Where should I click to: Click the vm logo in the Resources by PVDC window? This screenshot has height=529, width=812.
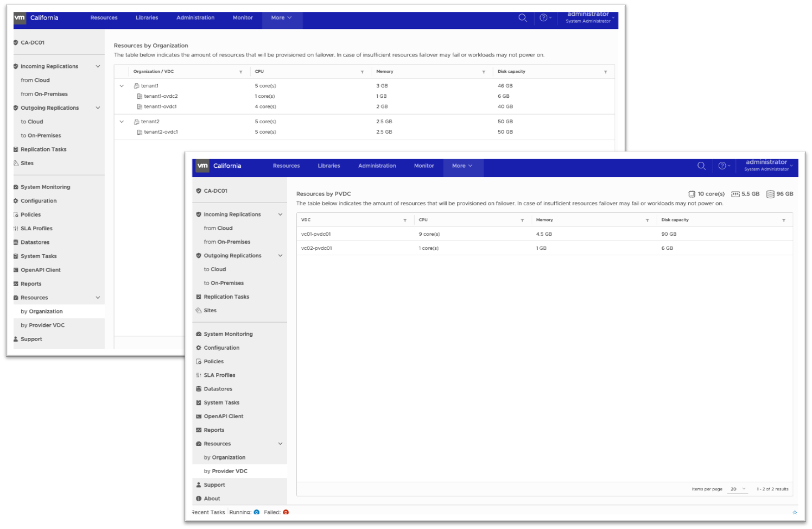pos(202,166)
